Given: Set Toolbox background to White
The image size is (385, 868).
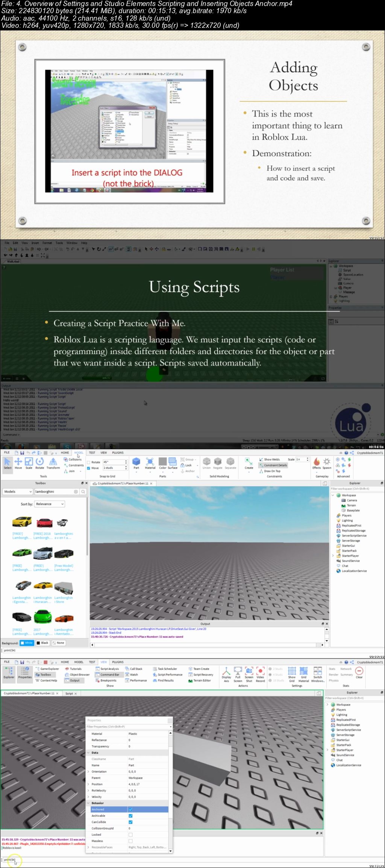Looking at the screenshot, I should (27, 643).
